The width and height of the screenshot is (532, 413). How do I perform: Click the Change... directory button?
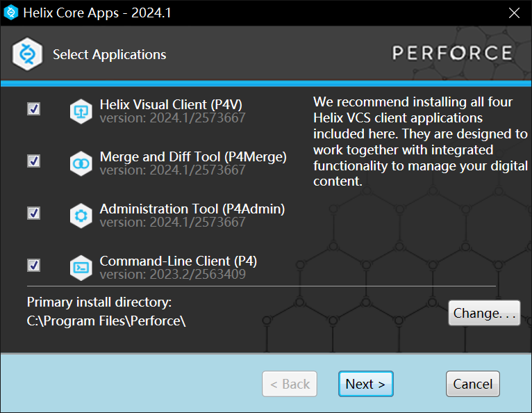point(484,313)
